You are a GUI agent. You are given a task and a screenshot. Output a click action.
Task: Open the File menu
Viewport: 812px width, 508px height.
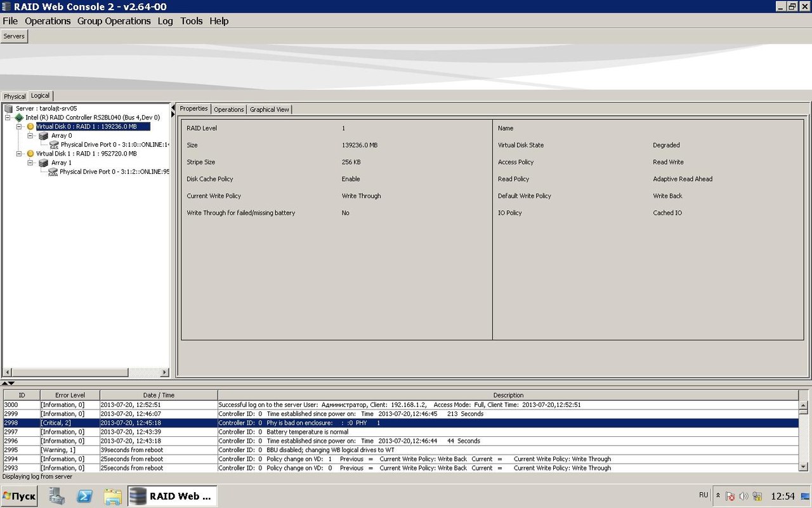(10, 21)
